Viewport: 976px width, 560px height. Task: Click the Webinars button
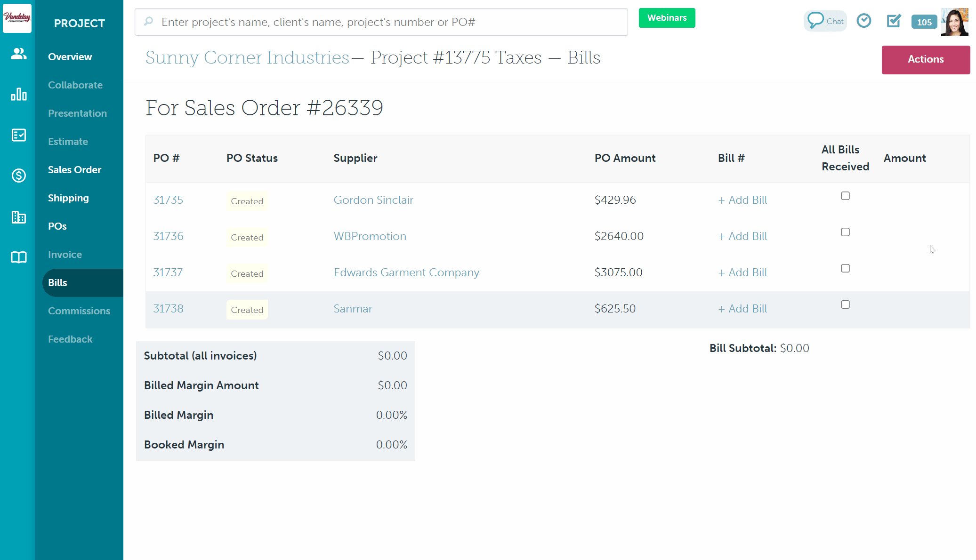[x=667, y=17]
